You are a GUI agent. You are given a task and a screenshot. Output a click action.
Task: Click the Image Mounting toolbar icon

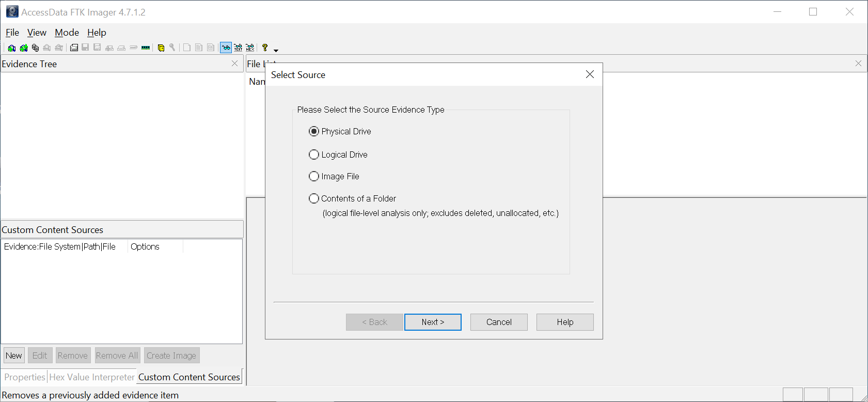tap(35, 48)
